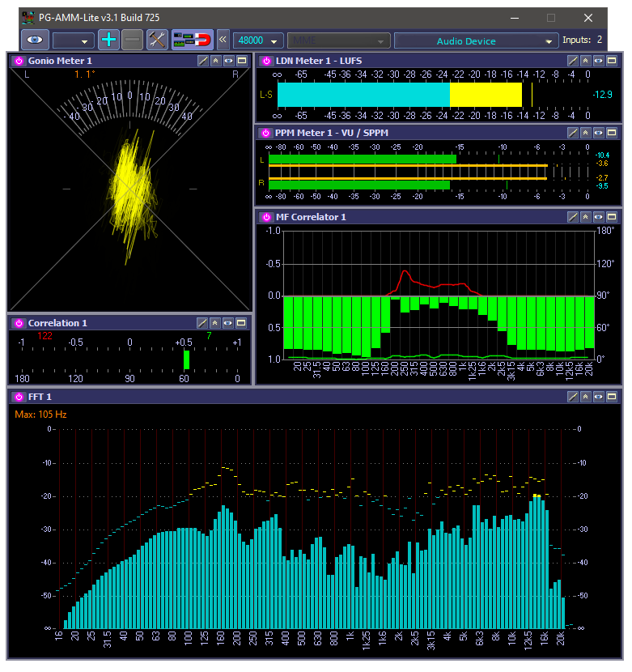Maximize the MF Correlator 1 panel
This screenshot has height=672, width=632.
(x=612, y=217)
